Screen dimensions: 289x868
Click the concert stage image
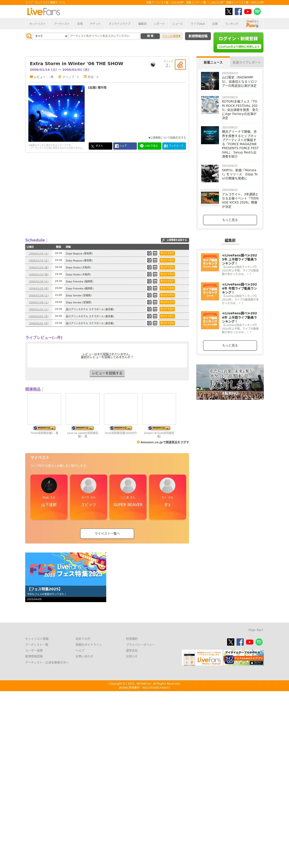56,114
